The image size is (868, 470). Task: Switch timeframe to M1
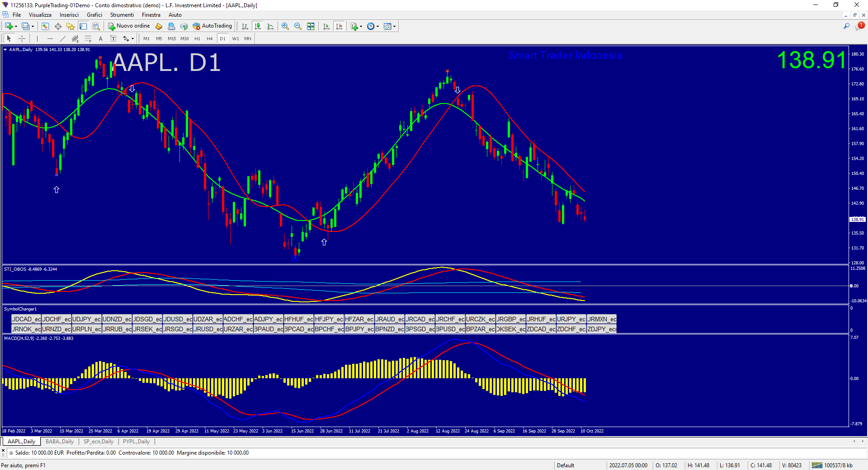(146, 39)
